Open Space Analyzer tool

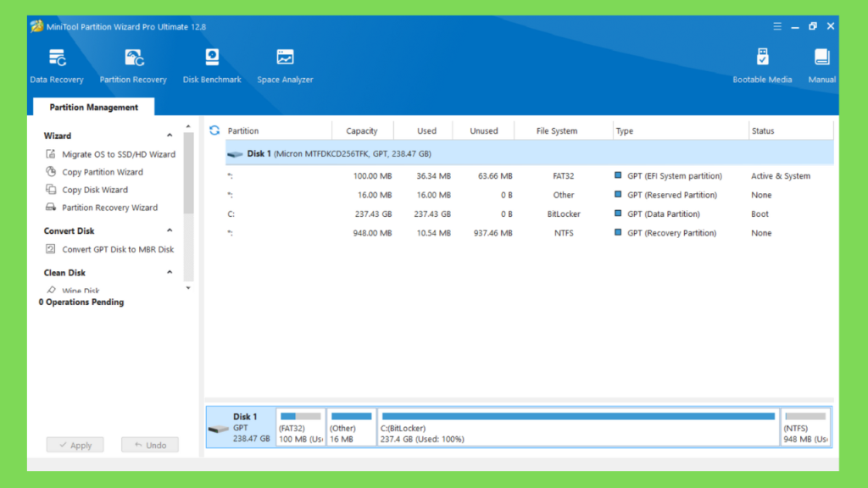[285, 66]
